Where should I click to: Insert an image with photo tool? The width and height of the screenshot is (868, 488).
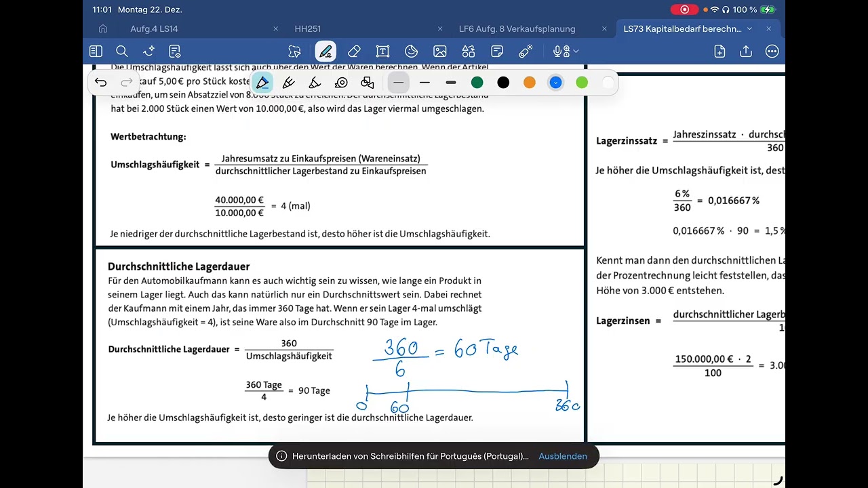pyautogui.click(x=440, y=52)
